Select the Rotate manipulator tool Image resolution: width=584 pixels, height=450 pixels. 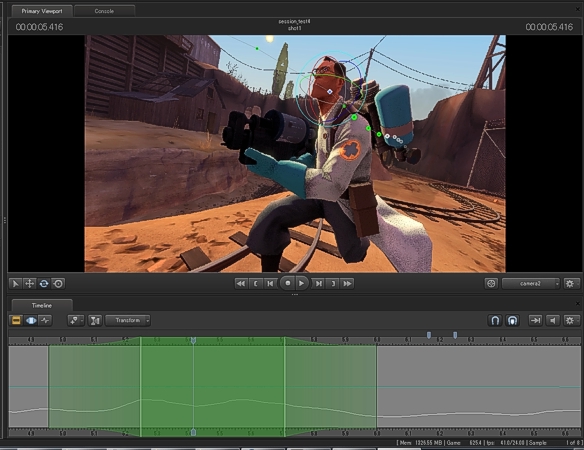tap(44, 283)
